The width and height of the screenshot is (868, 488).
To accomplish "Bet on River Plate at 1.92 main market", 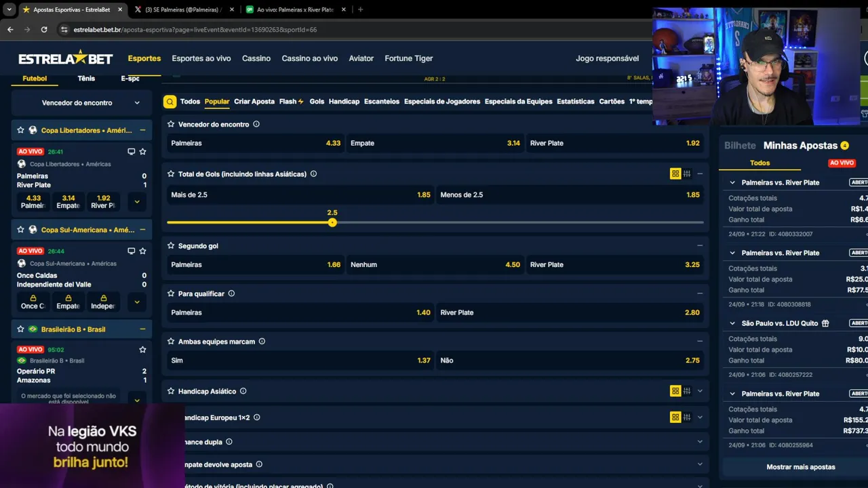I will [x=615, y=143].
